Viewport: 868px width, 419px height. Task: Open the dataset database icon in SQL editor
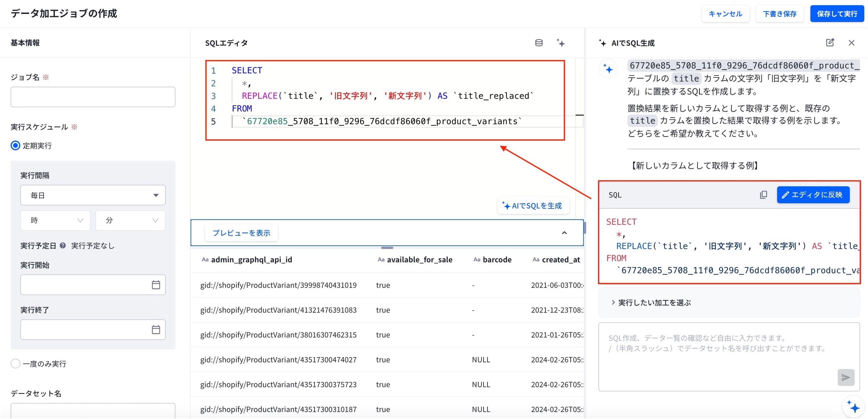point(539,43)
